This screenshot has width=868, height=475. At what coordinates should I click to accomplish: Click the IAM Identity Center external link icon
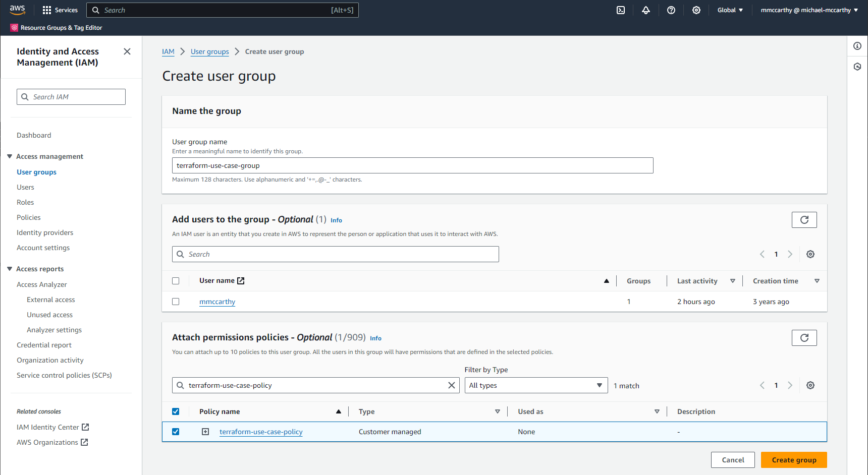[x=85, y=427]
